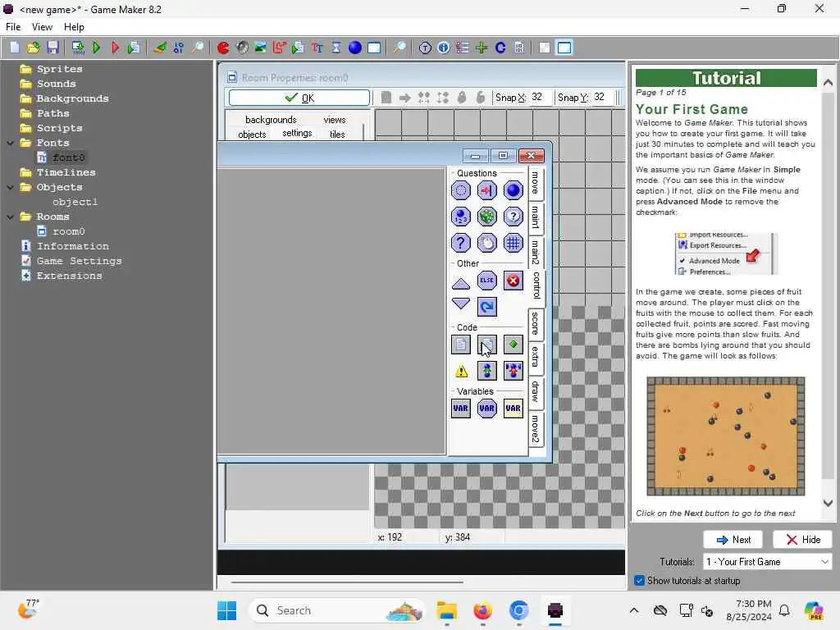Click the Snap Y value field
The width and height of the screenshot is (840, 630).
pyautogui.click(x=601, y=97)
